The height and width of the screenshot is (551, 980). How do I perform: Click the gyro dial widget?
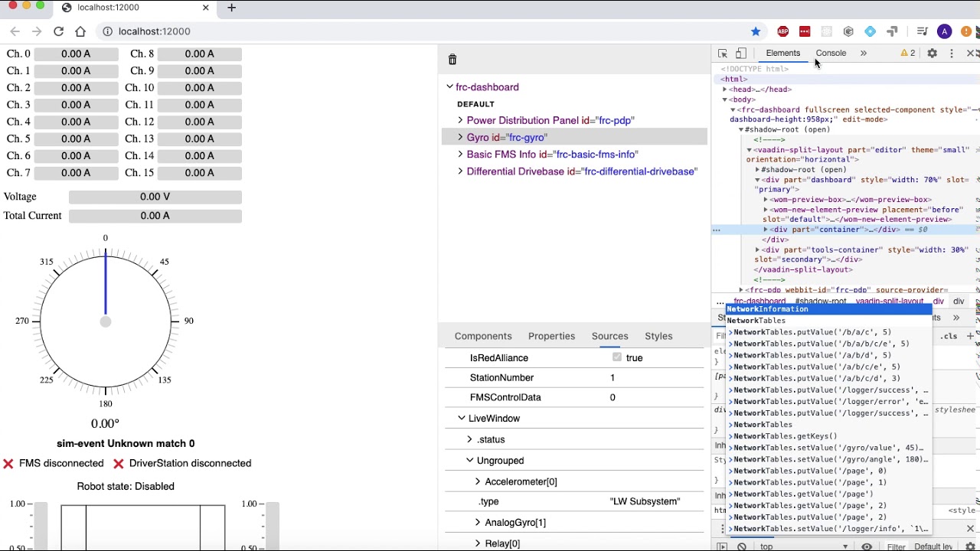pos(106,321)
